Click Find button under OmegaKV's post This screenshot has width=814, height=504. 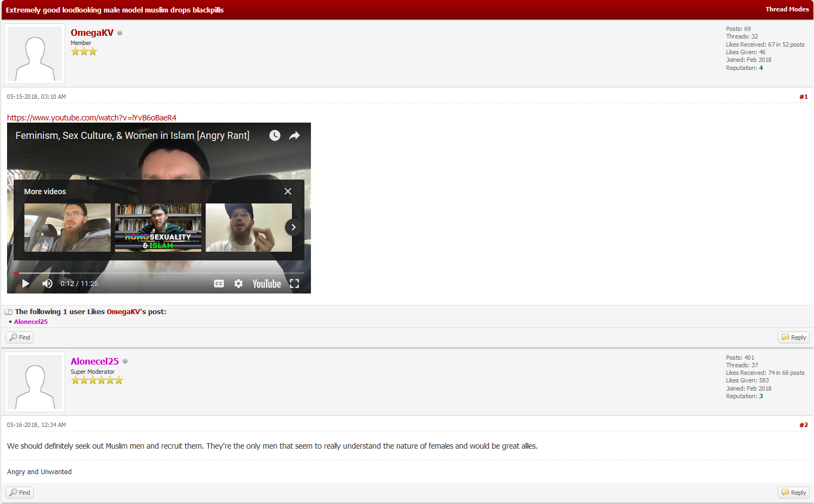20,337
